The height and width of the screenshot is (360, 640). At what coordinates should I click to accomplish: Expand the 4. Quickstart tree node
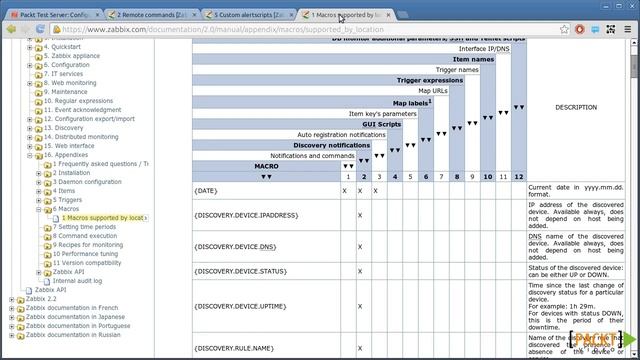tap(30, 47)
